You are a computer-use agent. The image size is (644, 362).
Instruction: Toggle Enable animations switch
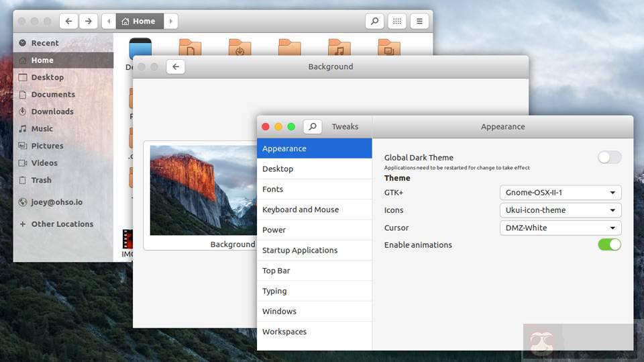point(610,244)
